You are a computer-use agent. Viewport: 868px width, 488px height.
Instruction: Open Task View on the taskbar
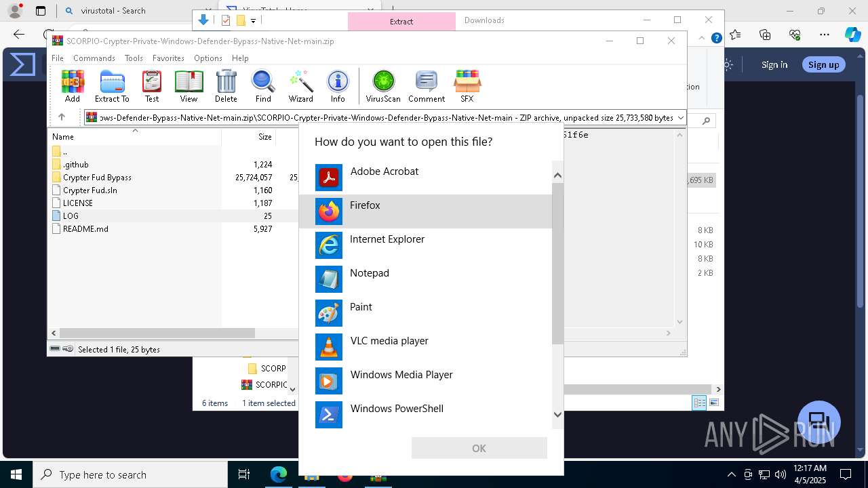coord(244,474)
